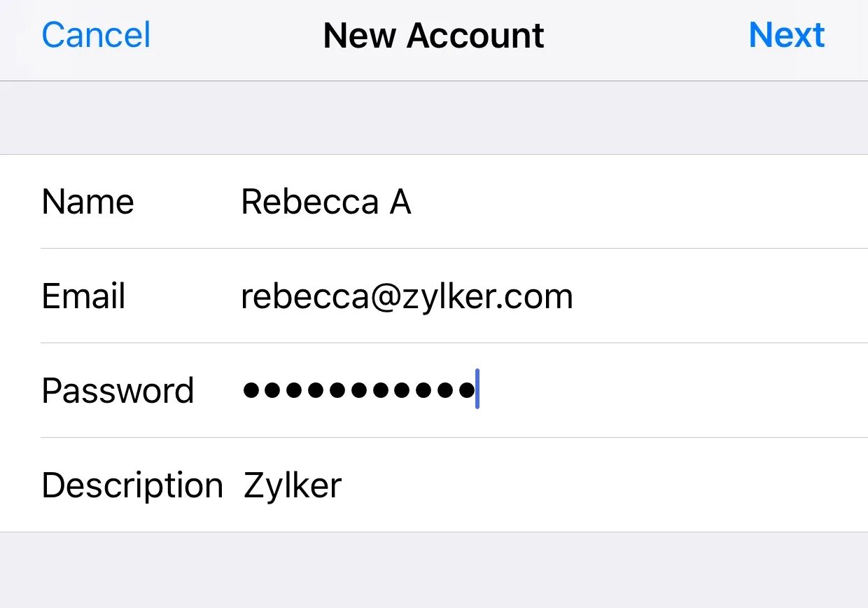The width and height of the screenshot is (868, 608).
Task: Click the 'Rebecca A' name text
Action: (x=326, y=202)
